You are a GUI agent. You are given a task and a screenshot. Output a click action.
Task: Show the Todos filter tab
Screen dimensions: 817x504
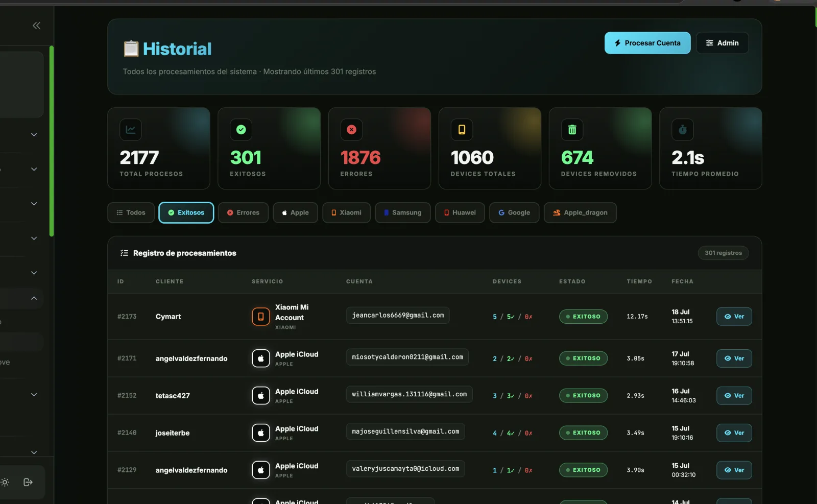point(131,213)
